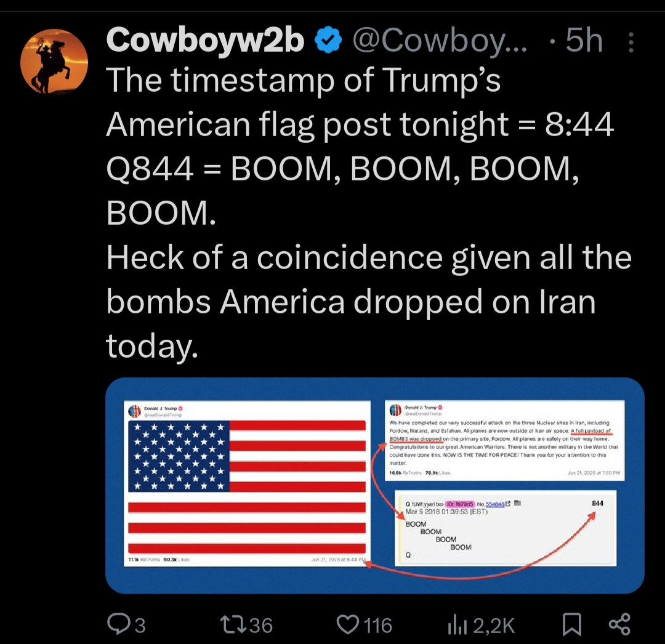Open the Cowboyw2b profile avatar
This screenshot has height=644, width=665.
(54, 61)
